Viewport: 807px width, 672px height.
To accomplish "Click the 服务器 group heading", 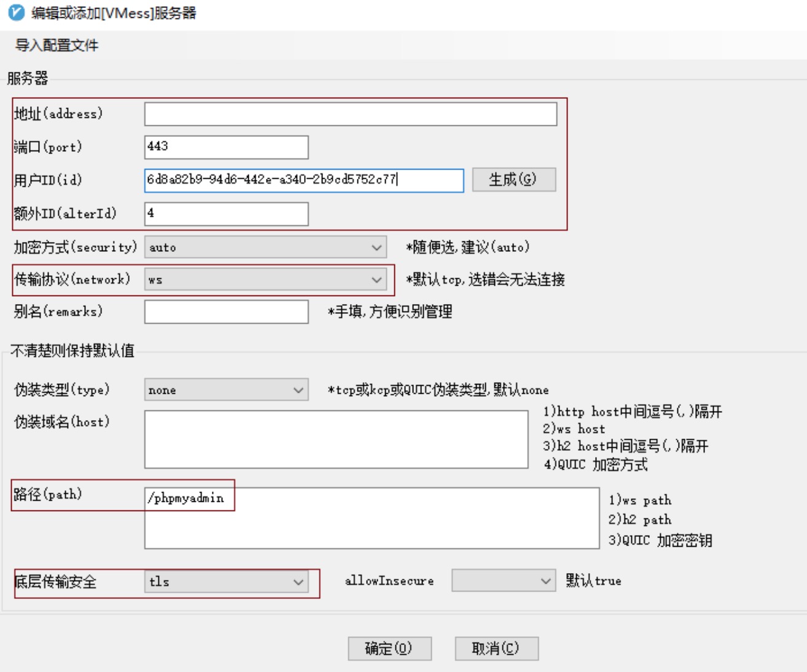I will point(28,78).
